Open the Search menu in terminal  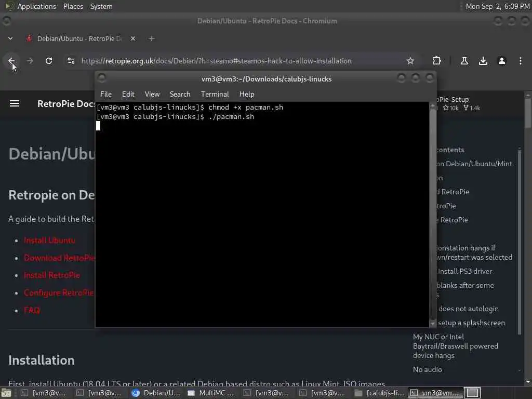tap(180, 95)
